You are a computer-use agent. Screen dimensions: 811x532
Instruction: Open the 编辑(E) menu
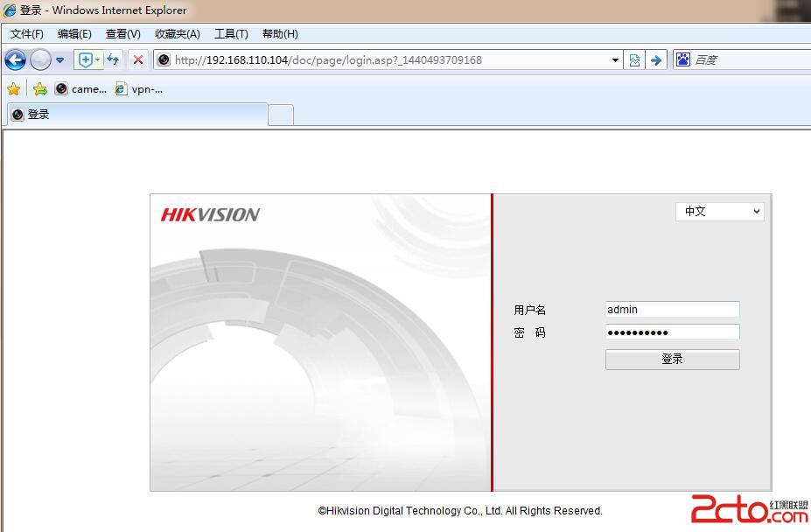74,34
